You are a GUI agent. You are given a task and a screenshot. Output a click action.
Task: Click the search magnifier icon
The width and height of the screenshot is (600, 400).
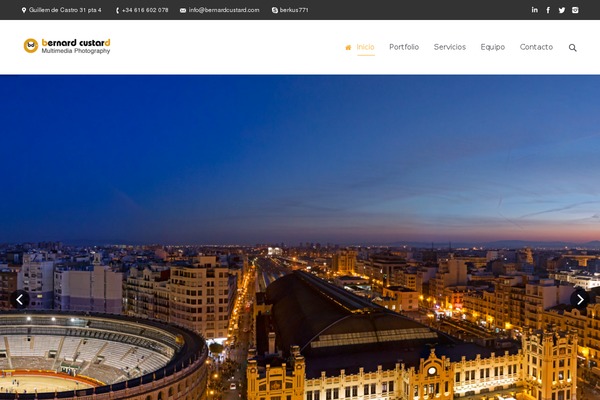click(572, 47)
